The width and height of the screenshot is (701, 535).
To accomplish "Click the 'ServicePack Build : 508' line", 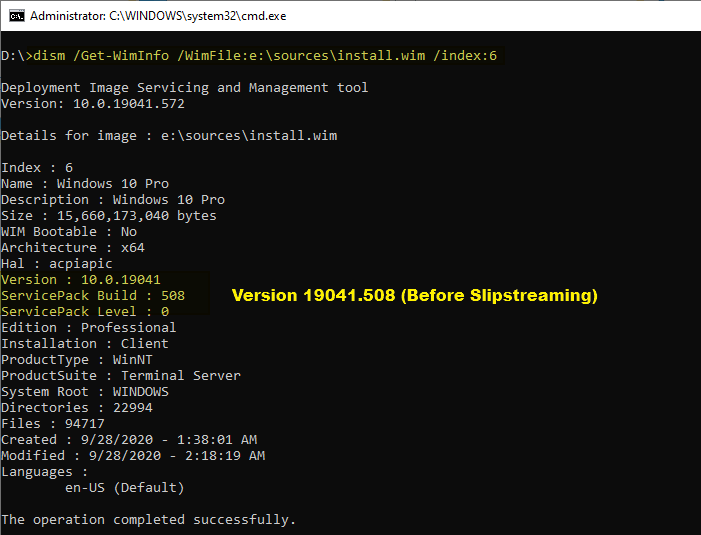I will [93, 295].
